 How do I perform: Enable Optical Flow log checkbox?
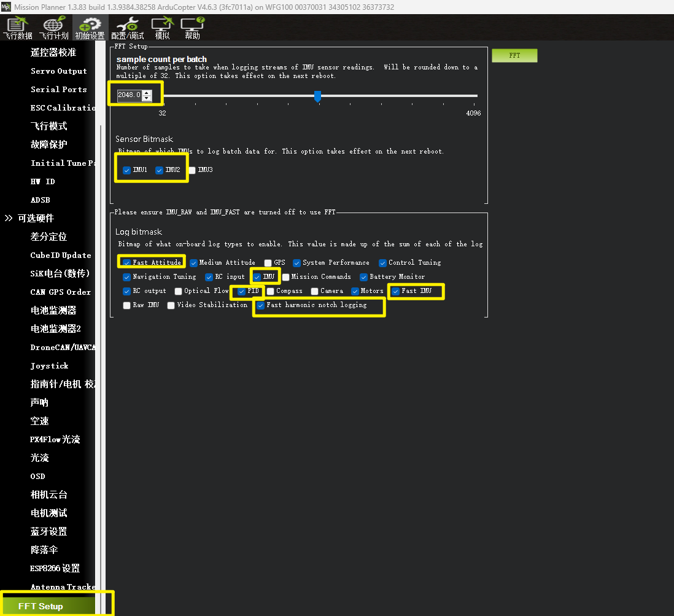click(178, 291)
